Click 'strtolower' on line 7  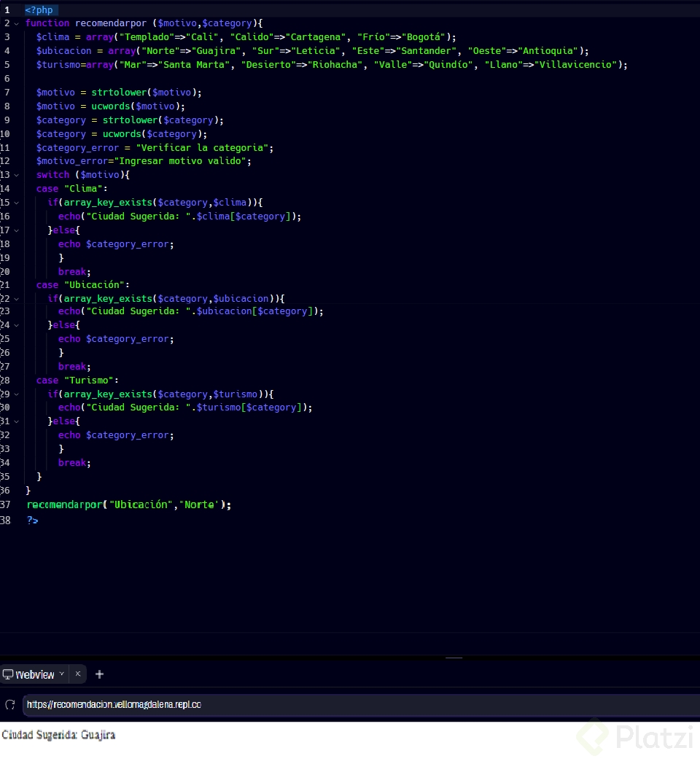click(119, 93)
